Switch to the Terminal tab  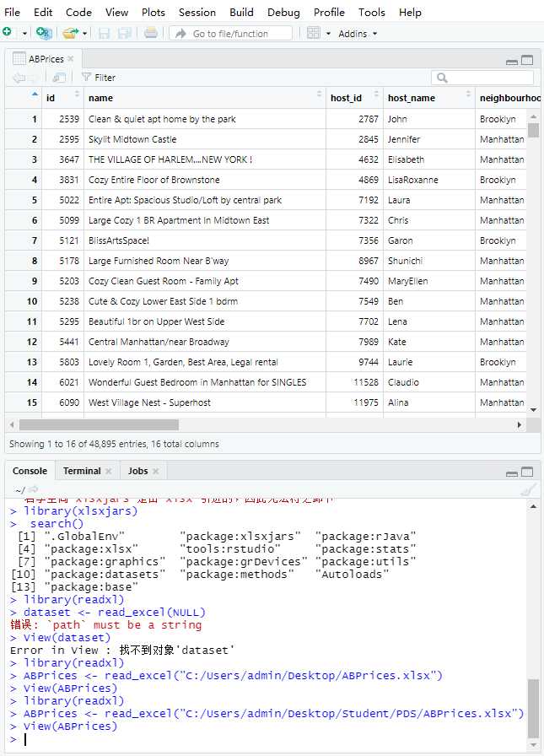82,471
